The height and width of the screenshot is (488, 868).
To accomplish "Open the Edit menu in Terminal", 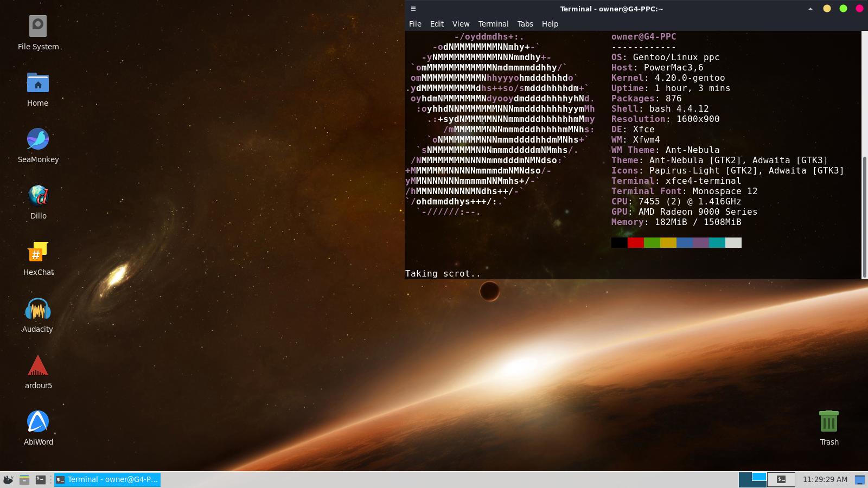I will point(437,24).
